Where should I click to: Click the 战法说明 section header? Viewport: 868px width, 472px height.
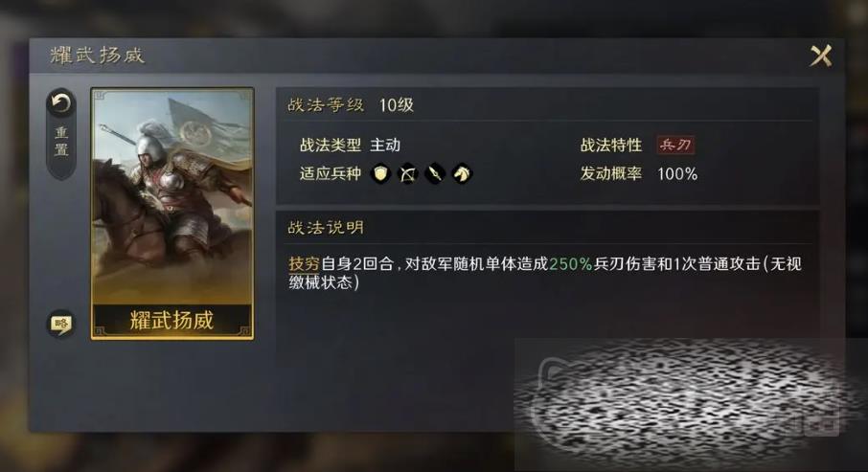(x=326, y=228)
